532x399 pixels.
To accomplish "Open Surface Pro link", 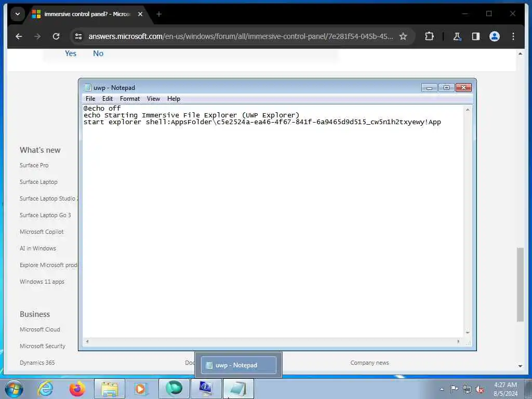I will (34, 165).
